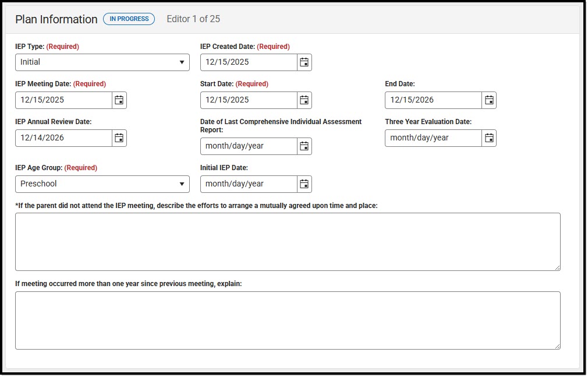Viewport: 588px width, 377px height.
Task: Open the Three Year Evaluation Date calendar picker
Action: 489,138
